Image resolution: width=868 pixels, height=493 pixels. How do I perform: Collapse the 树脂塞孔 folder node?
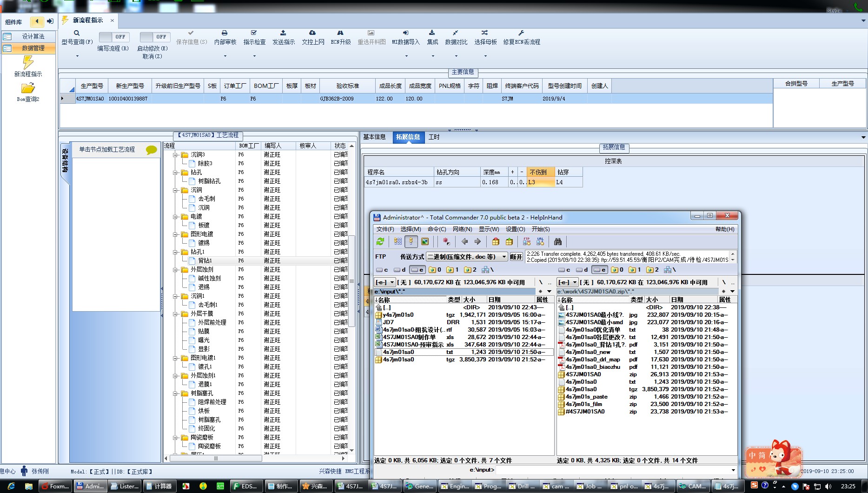point(175,393)
